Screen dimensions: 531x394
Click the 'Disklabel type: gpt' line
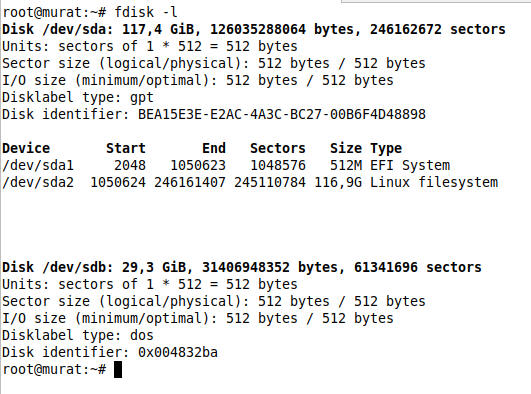[78, 98]
